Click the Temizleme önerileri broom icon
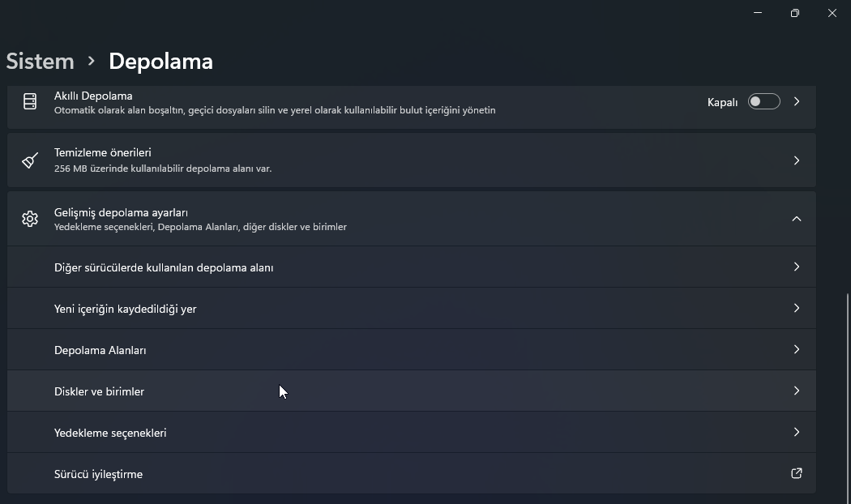 30,160
